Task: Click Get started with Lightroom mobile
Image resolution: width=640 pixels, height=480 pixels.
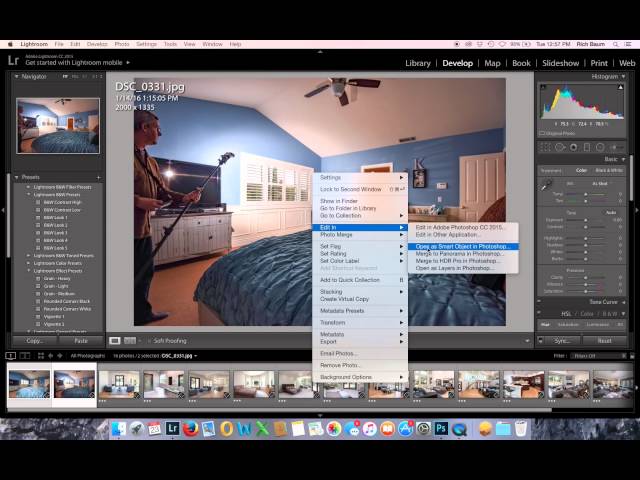Action: [74, 62]
